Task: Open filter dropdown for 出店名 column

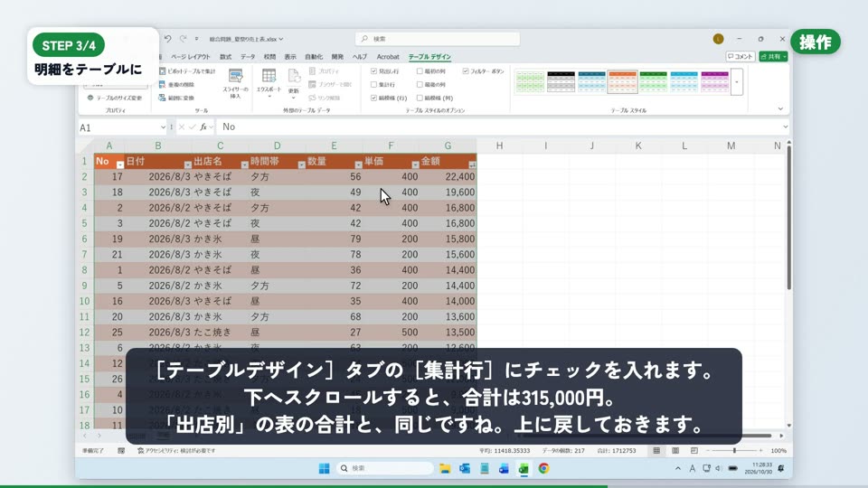Action: [244, 164]
